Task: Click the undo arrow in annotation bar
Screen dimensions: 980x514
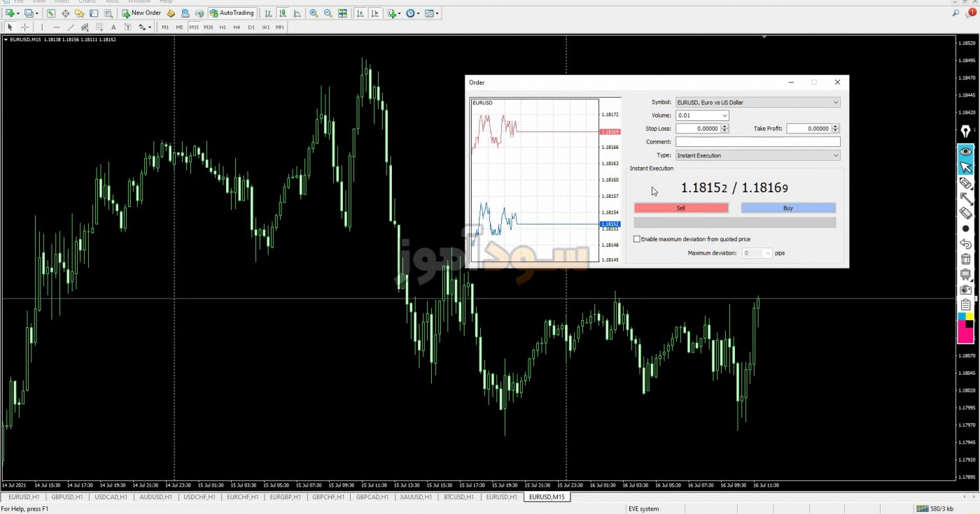Action: click(966, 244)
